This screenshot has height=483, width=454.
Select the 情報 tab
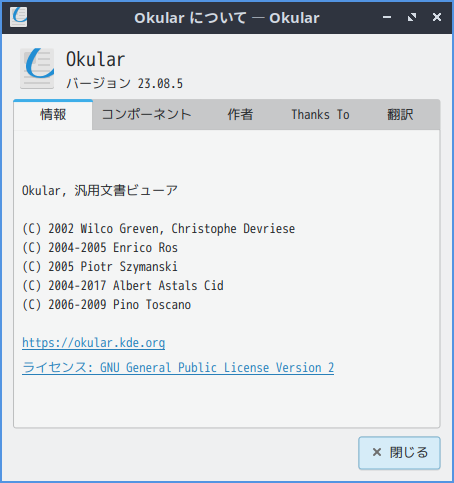pyautogui.click(x=53, y=115)
